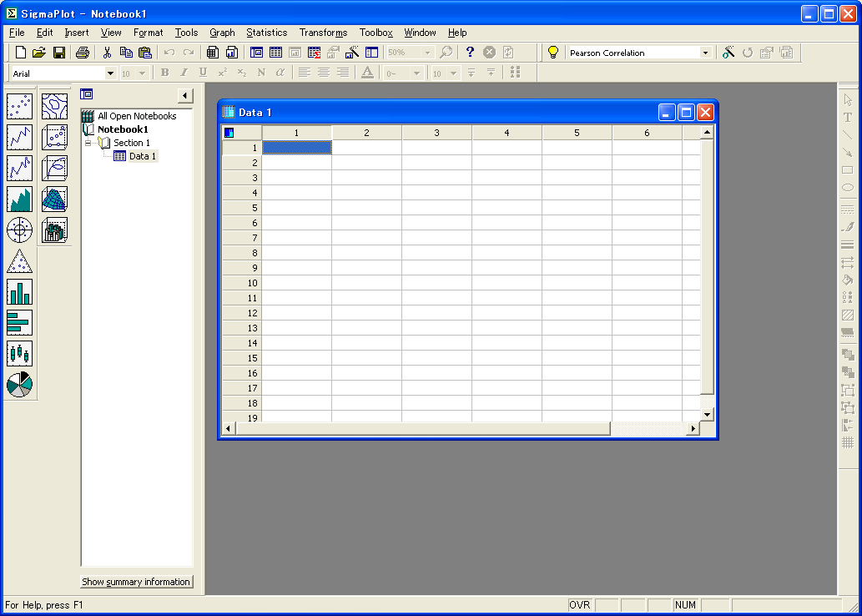Select the Line Plot graph icon
The image size is (862, 616).
pyautogui.click(x=20, y=138)
